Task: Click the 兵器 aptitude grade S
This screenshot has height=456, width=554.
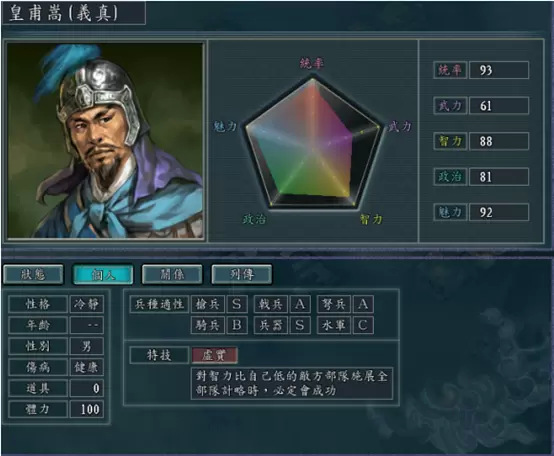Action: (300, 325)
